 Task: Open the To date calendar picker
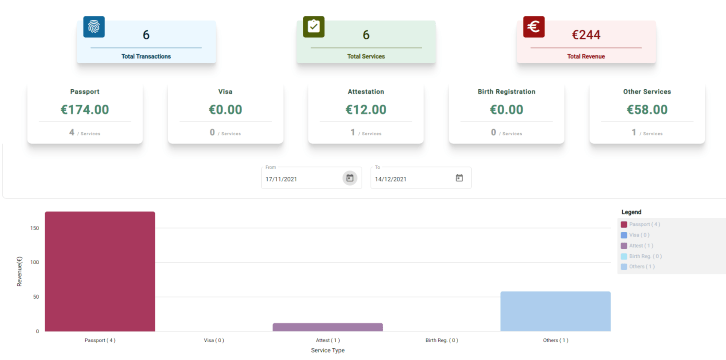459,178
